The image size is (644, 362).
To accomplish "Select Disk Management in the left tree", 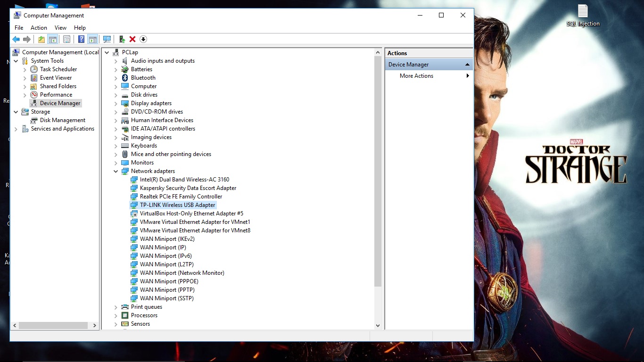I will click(x=63, y=120).
